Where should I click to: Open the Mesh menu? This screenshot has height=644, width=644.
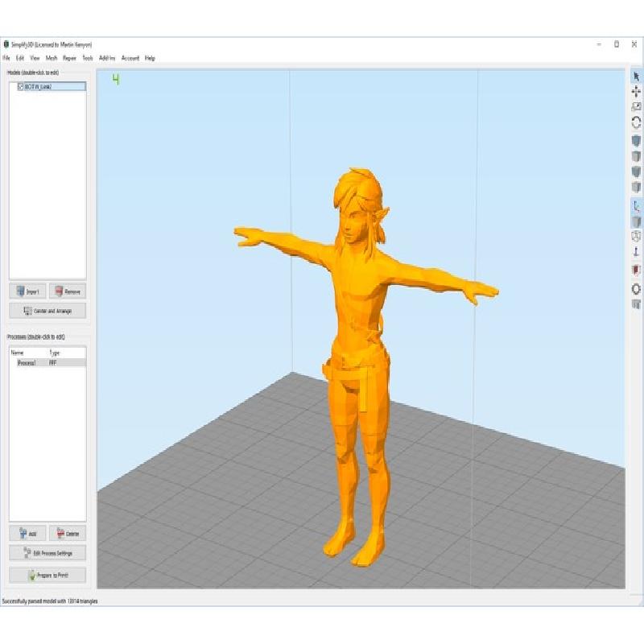(x=52, y=58)
